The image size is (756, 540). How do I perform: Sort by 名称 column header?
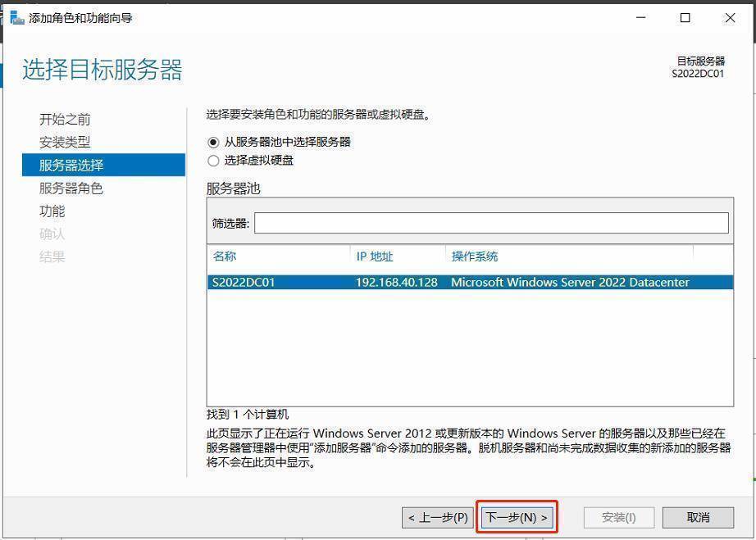pos(225,256)
